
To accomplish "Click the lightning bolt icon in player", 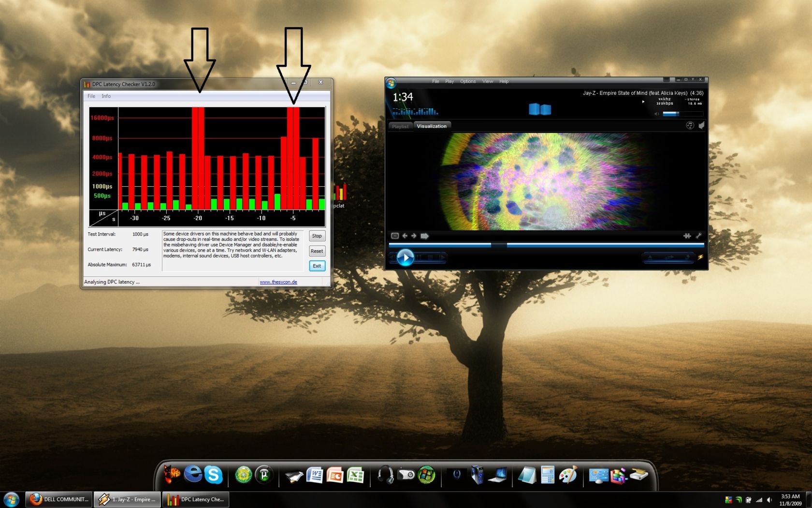I will (700, 257).
